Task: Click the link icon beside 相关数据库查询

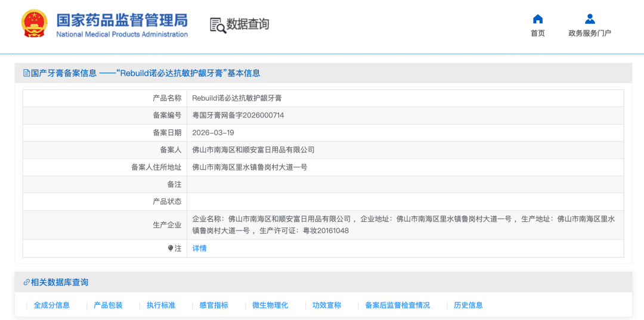Action: (27, 282)
